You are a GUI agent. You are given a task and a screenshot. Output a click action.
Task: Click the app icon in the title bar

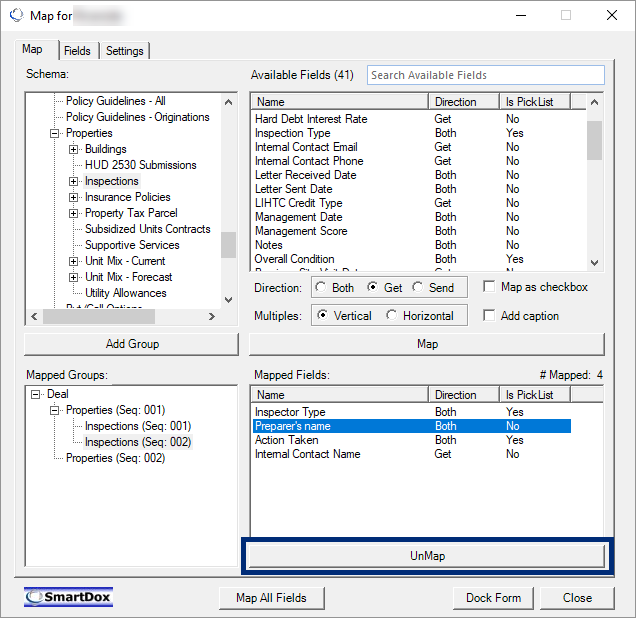click(17, 15)
